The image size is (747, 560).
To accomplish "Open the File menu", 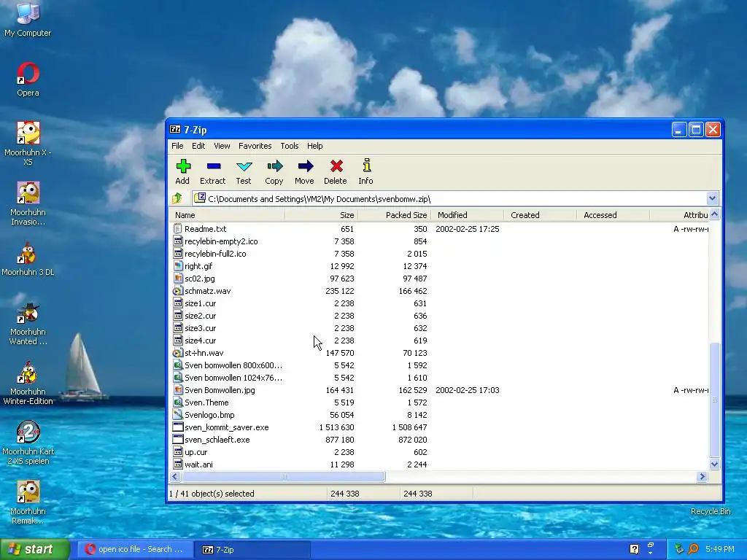I will click(177, 146).
